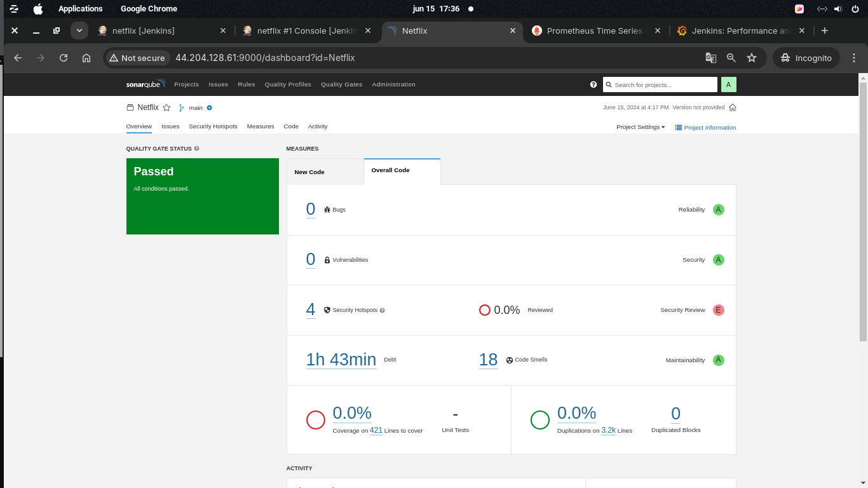Click the Maintainability A rating badge

pos(719,360)
